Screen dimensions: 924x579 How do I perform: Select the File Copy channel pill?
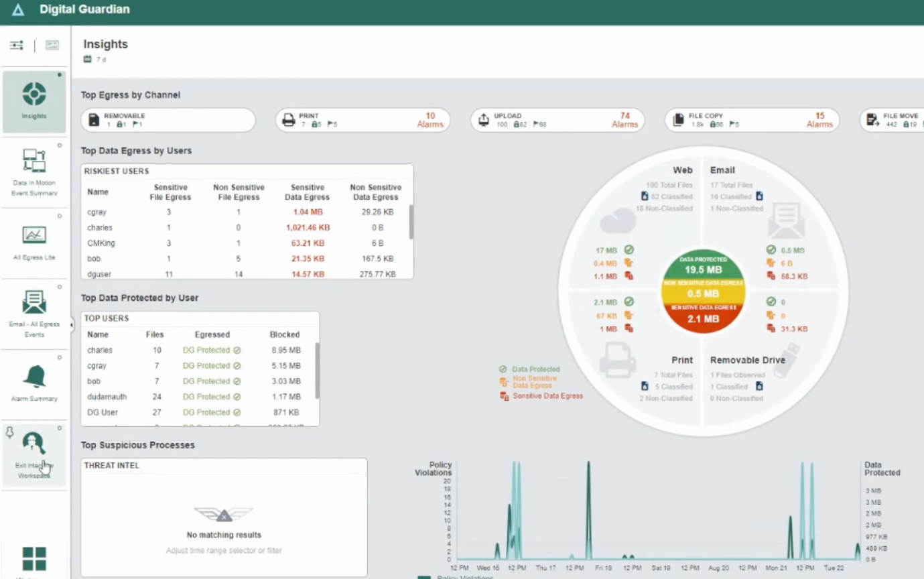[x=752, y=120]
